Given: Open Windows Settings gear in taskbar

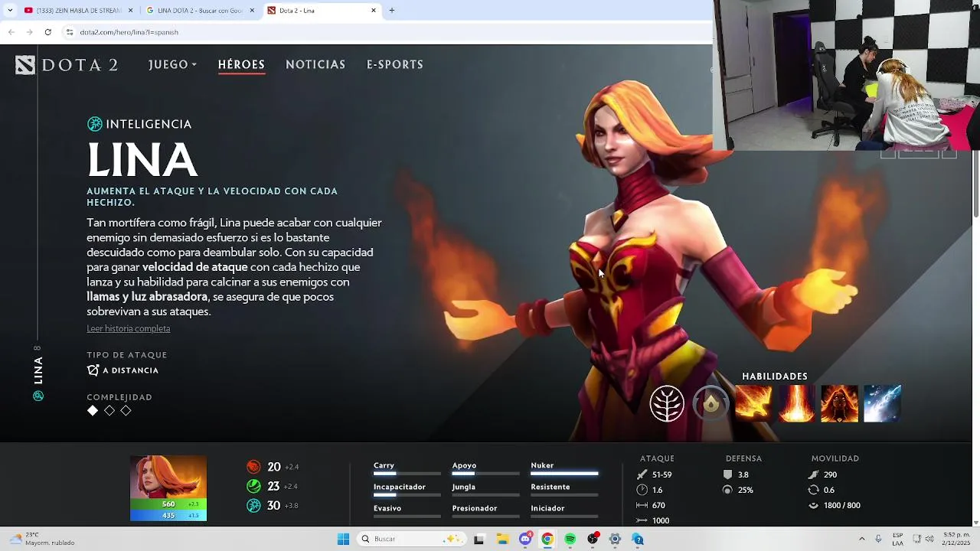Looking at the screenshot, I should pyautogui.click(x=615, y=540).
